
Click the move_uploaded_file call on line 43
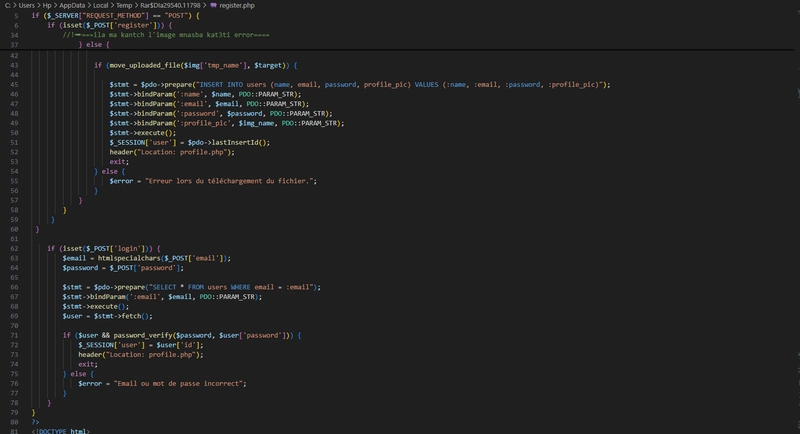click(198, 65)
